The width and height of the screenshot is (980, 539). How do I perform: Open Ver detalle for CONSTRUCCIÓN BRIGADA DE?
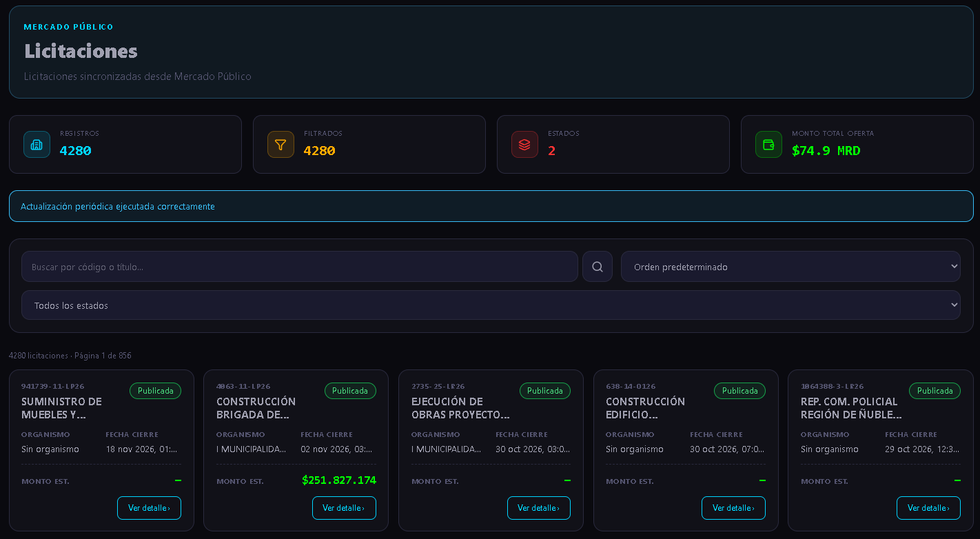tap(344, 508)
